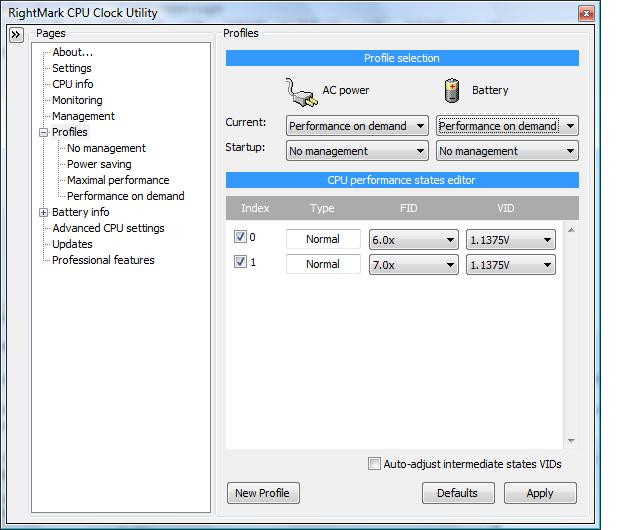The width and height of the screenshot is (640, 530).
Task: Click the VID column header
Action: click(x=506, y=208)
